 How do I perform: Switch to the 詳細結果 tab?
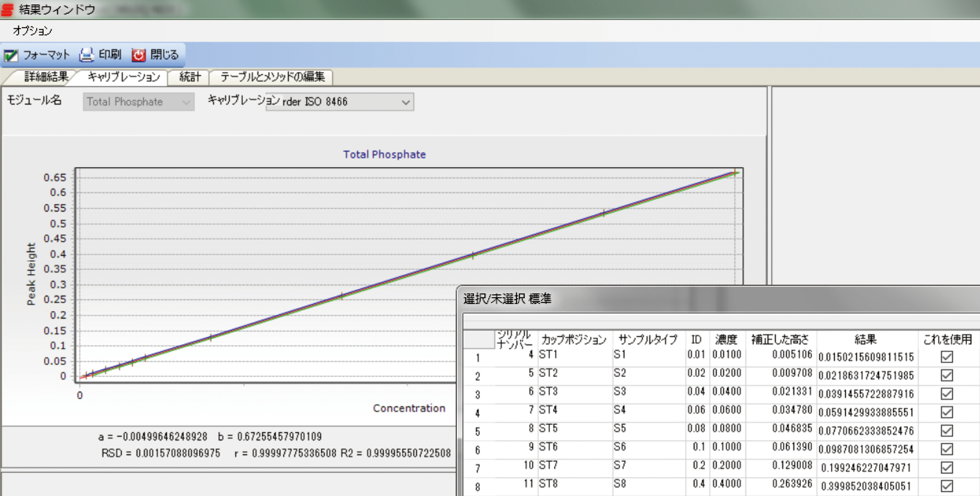(46, 77)
